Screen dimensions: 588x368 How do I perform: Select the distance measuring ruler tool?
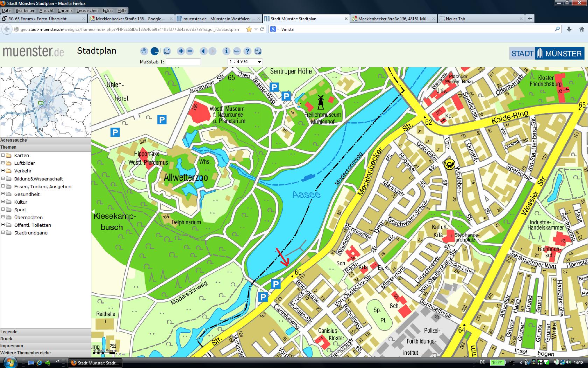tap(237, 51)
